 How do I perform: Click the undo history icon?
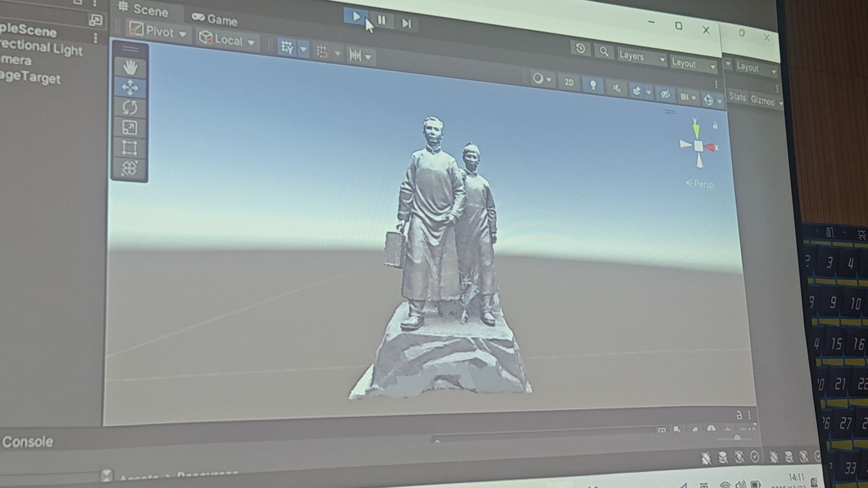coord(580,48)
